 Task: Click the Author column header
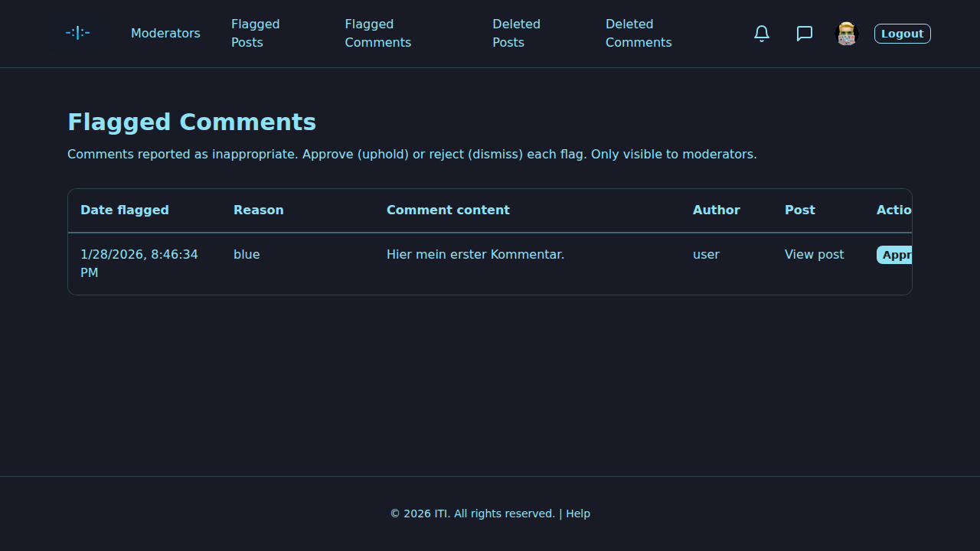[717, 210]
